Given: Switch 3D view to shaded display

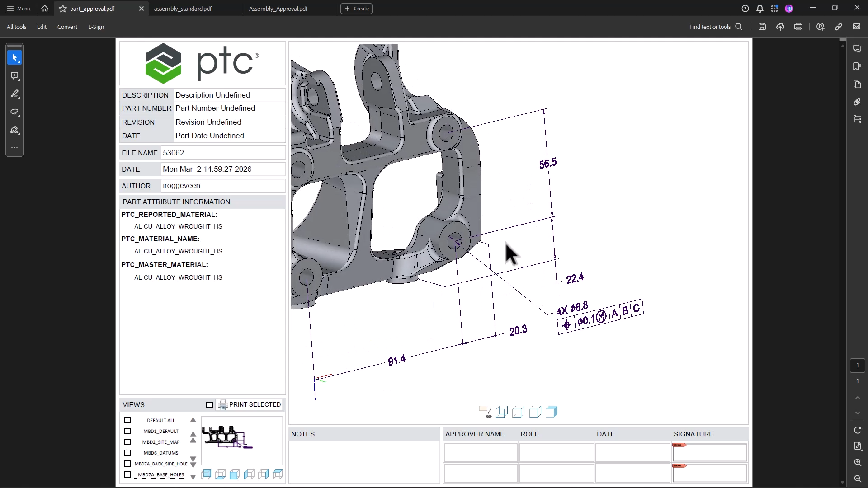Looking at the screenshot, I should coord(552,412).
